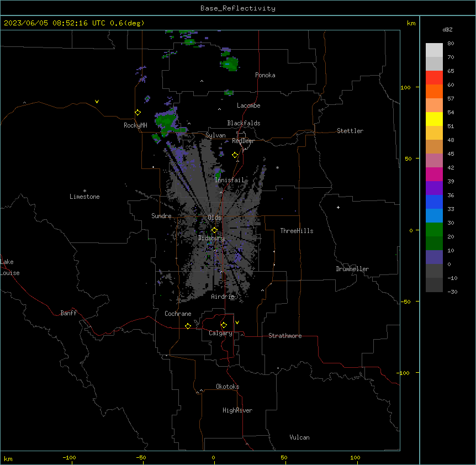This screenshot has height=465, width=476.
Task: Click the HighRiver label
Action: click(x=237, y=410)
